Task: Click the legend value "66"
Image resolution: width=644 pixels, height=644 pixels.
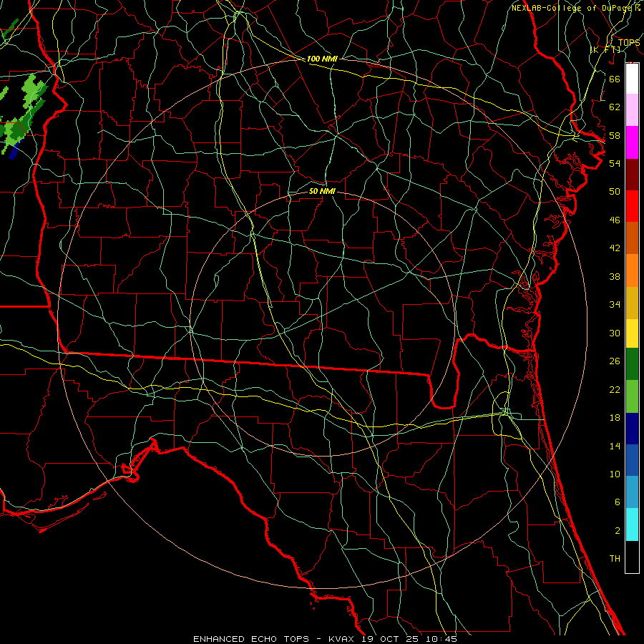Action: 615,79
